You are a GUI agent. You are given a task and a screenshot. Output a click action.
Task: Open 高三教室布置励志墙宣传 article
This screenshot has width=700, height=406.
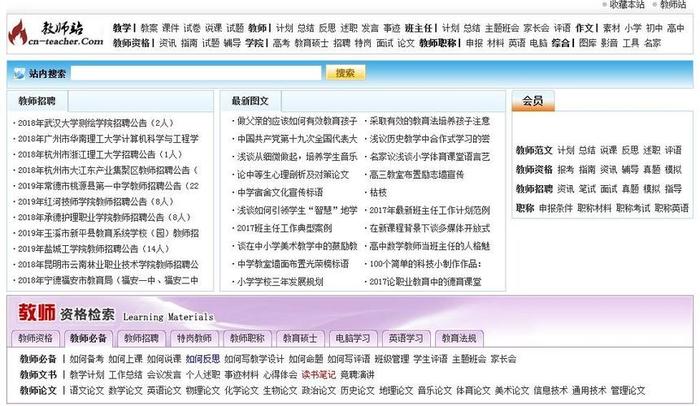pos(417,175)
